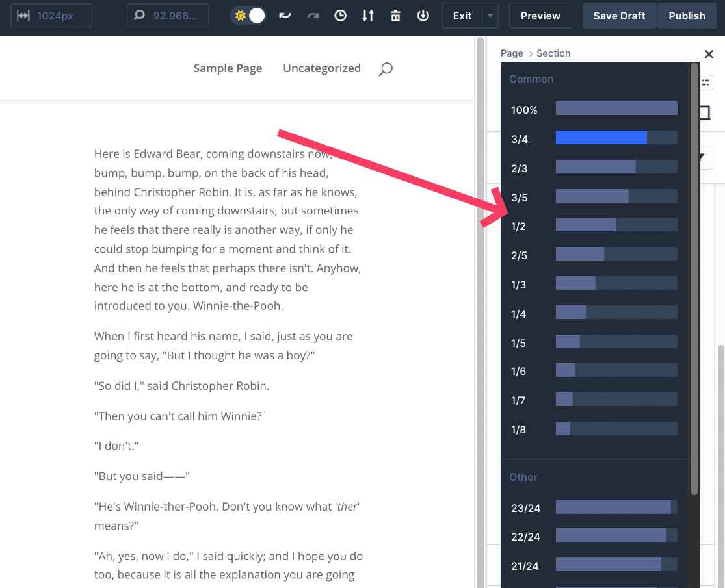Click the line "But you said——"

tap(142, 476)
